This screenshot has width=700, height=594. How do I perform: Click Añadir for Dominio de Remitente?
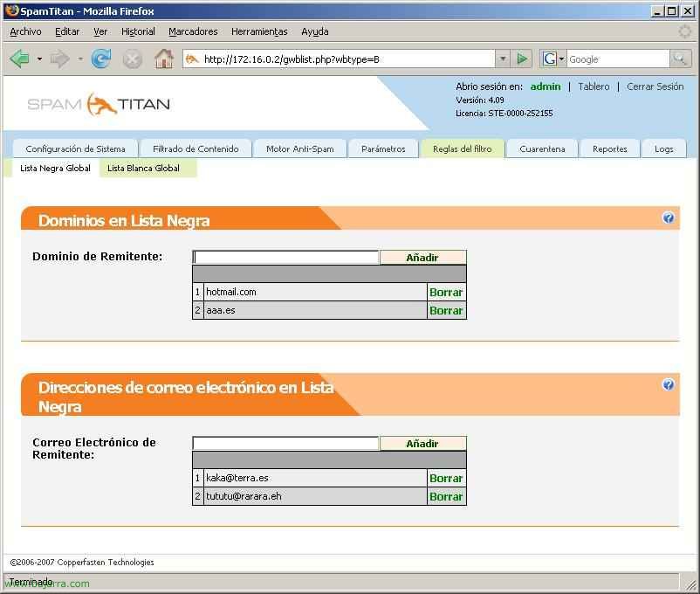point(422,258)
